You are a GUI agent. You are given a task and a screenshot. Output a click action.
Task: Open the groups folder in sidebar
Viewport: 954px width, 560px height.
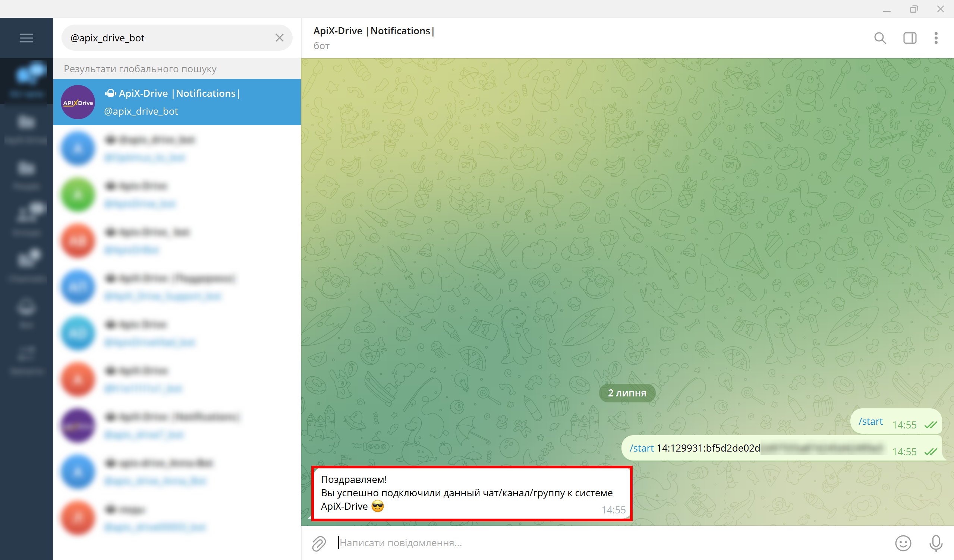click(26, 220)
